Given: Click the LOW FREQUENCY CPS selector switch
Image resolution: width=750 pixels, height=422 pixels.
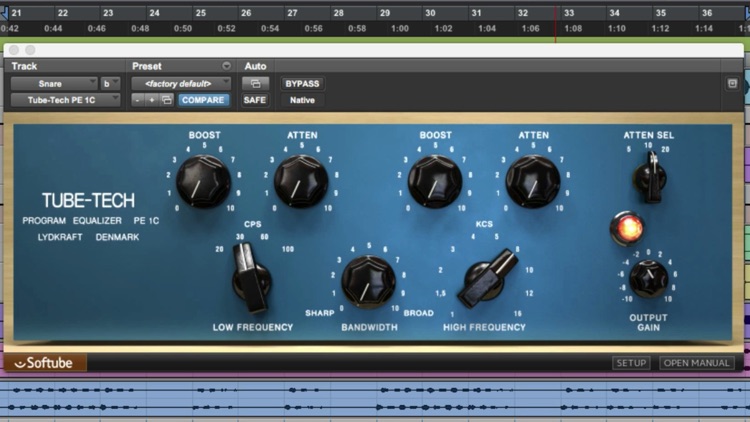Looking at the screenshot, I should click(251, 279).
